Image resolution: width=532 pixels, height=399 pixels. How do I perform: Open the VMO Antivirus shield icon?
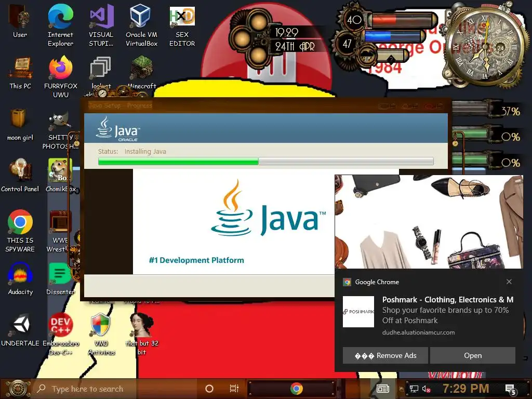(101, 334)
